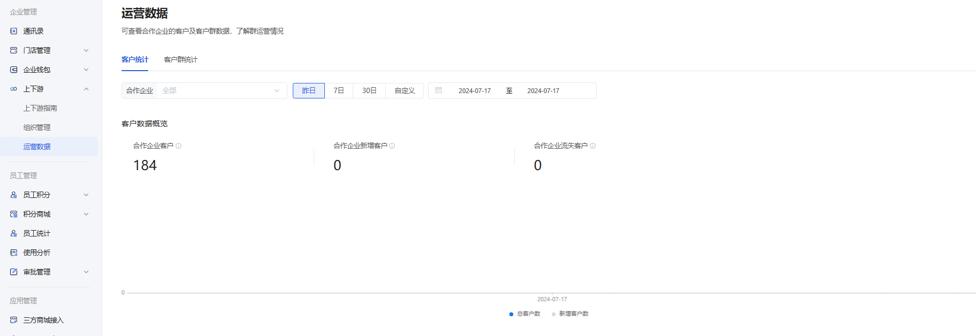Toggle 新增客户数 legend series
Screen dimensions: 980x336
point(570,314)
